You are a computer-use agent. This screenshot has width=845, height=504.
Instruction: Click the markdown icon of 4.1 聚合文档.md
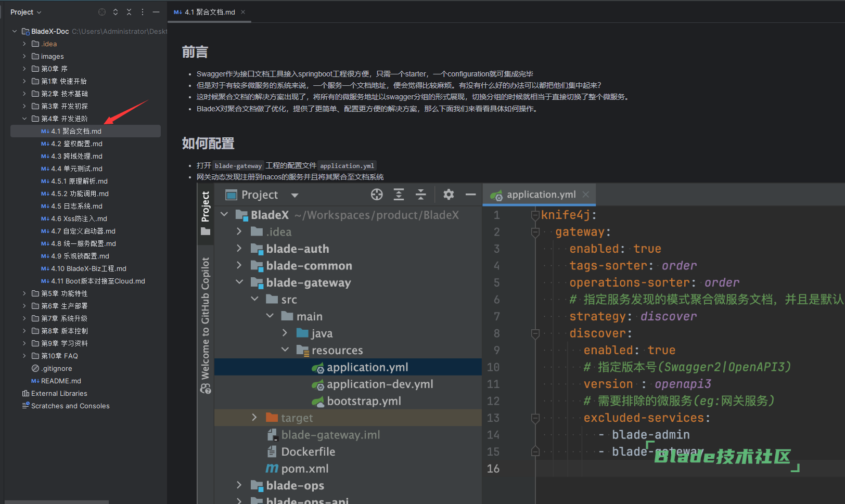(45, 131)
